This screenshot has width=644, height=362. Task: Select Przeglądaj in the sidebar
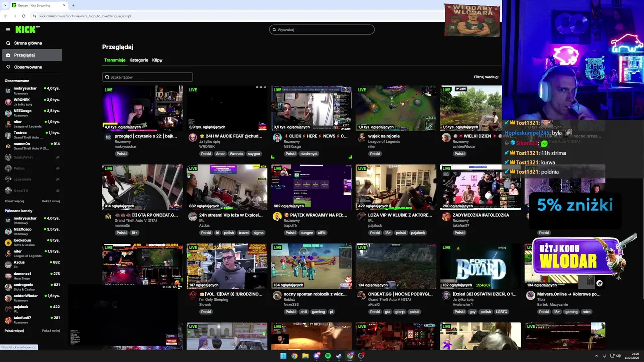tap(32, 55)
